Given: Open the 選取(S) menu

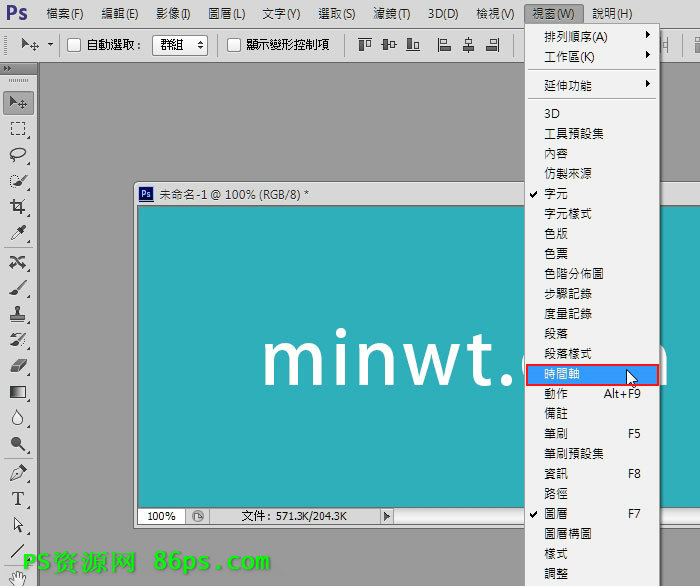Looking at the screenshot, I should 337,14.
